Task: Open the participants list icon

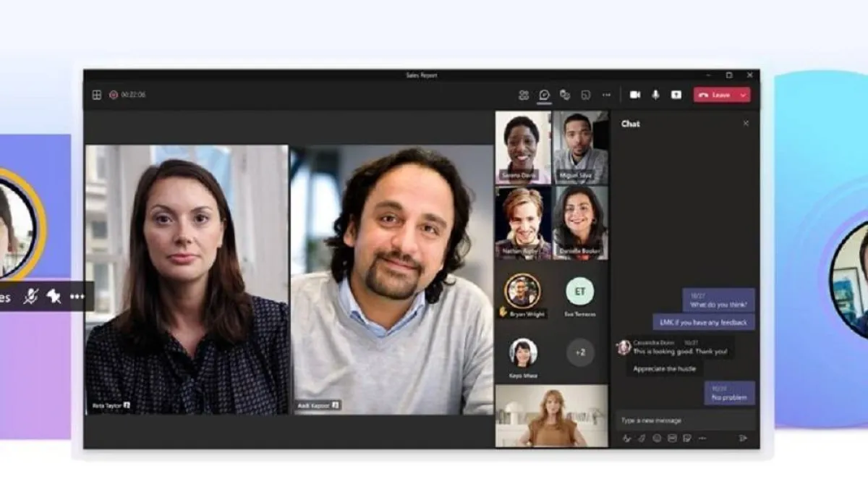Action: [524, 95]
